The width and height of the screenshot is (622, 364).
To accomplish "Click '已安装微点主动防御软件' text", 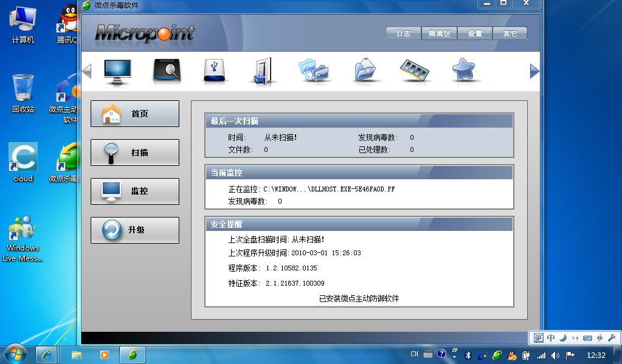I will pos(359,298).
